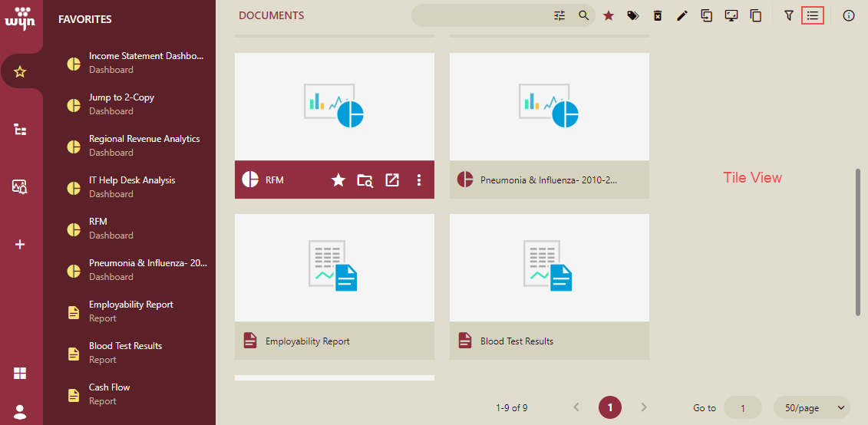The height and width of the screenshot is (425, 868).
Task: Click the pencil edit icon
Action: pos(682,15)
